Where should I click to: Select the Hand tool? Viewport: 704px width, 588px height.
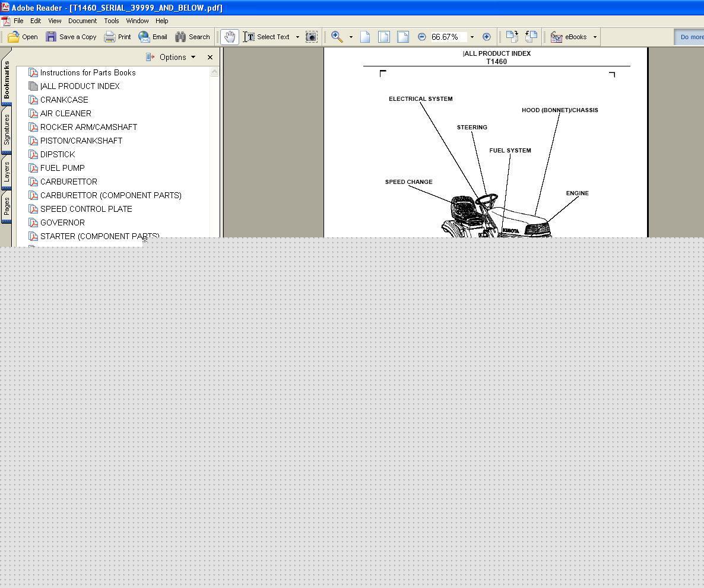[x=230, y=37]
